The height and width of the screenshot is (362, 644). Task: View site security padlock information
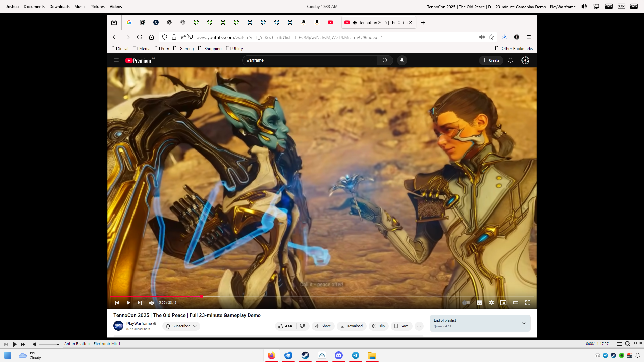click(x=174, y=37)
